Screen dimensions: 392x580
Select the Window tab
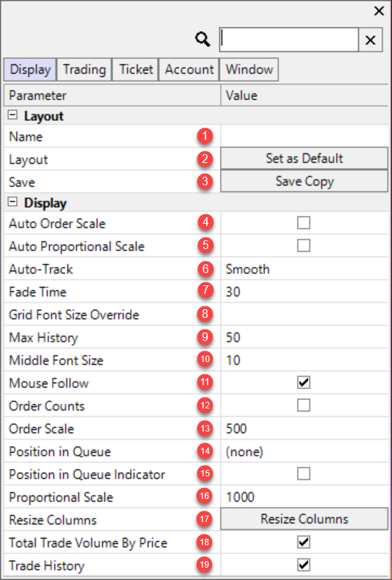point(250,70)
